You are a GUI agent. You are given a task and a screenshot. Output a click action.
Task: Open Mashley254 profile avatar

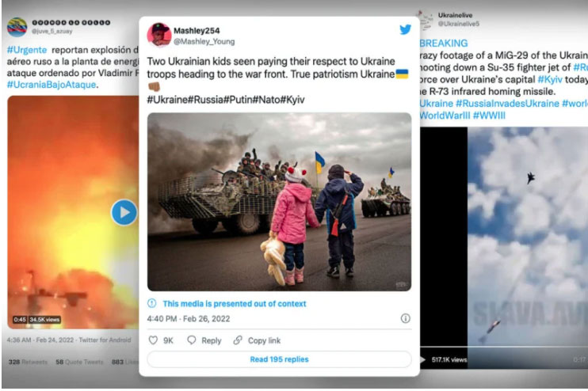coord(159,35)
